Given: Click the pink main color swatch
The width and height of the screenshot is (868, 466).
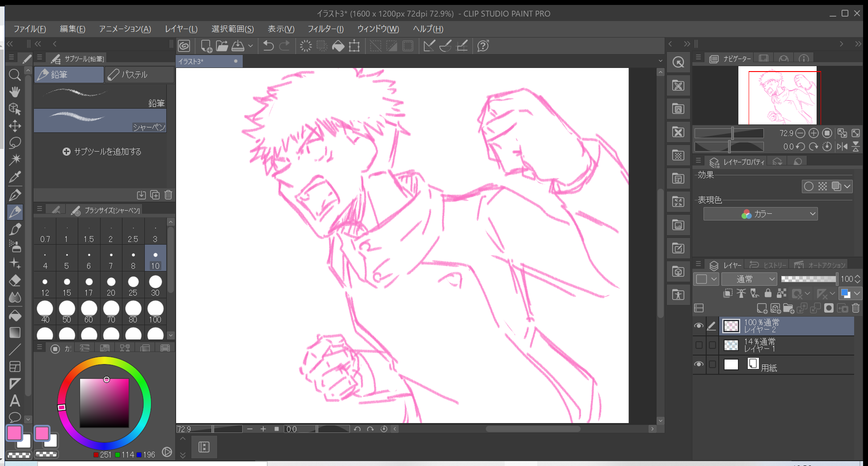Looking at the screenshot, I should [14, 433].
